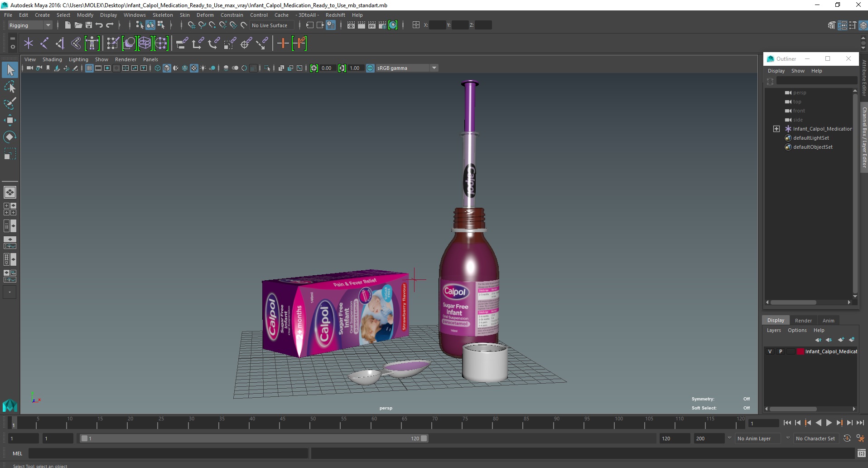Click the time range slider bar
The width and height of the screenshot is (868, 468).
[x=254, y=439]
